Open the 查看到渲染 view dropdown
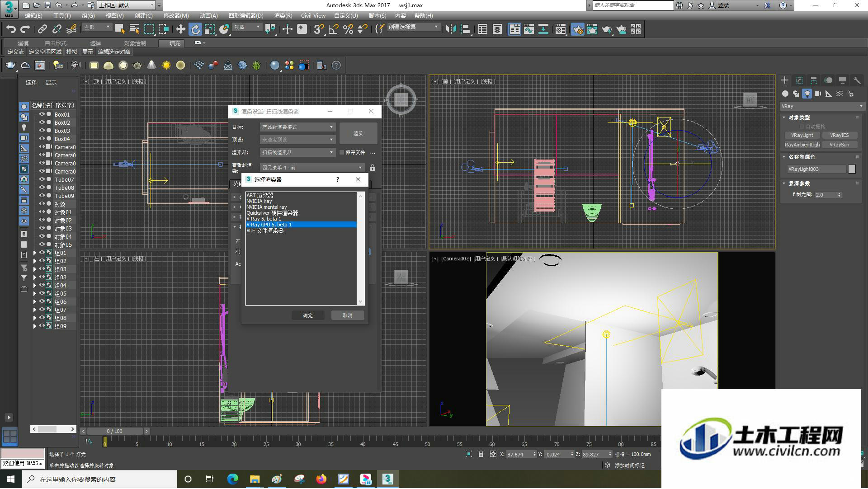This screenshot has height=489, width=868. (x=312, y=168)
